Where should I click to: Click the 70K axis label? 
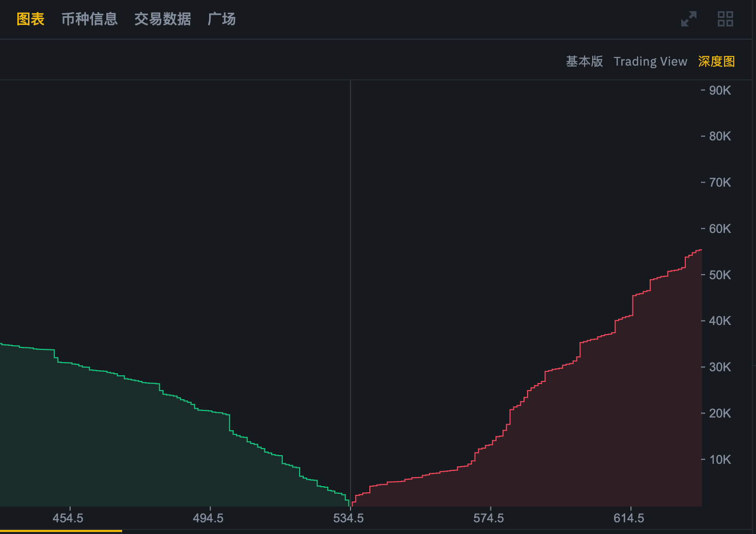720,183
